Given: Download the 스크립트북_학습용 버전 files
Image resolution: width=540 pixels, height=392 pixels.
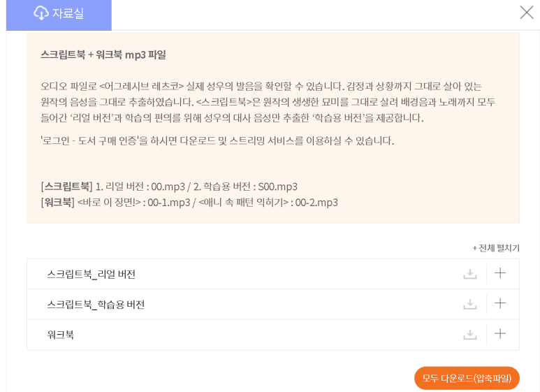Looking at the screenshot, I should click(x=470, y=304).
